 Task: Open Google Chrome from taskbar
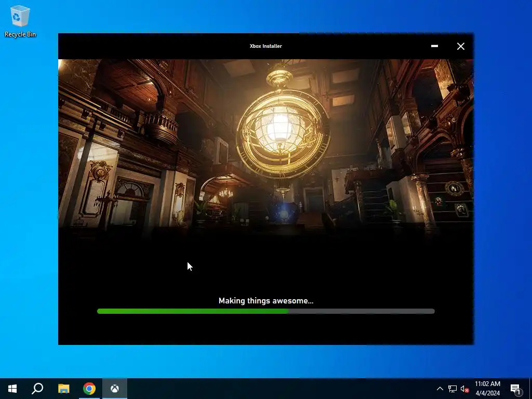click(89, 389)
